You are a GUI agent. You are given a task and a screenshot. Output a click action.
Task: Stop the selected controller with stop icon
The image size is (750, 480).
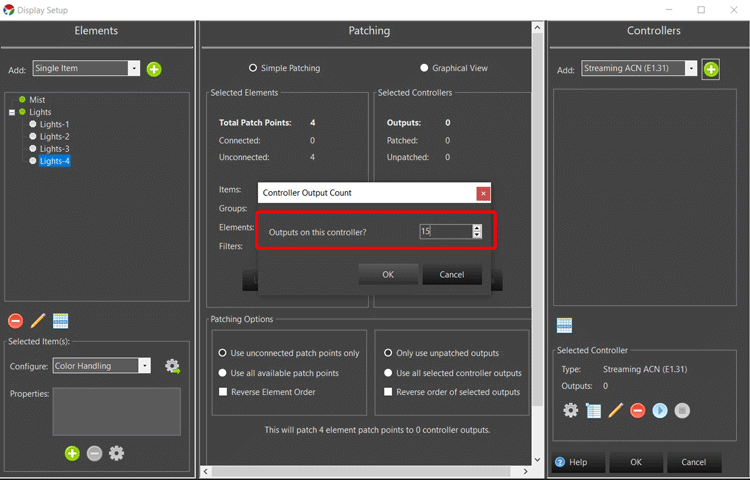682,410
